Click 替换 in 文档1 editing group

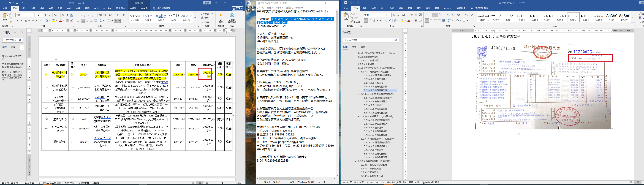click(205, 18)
